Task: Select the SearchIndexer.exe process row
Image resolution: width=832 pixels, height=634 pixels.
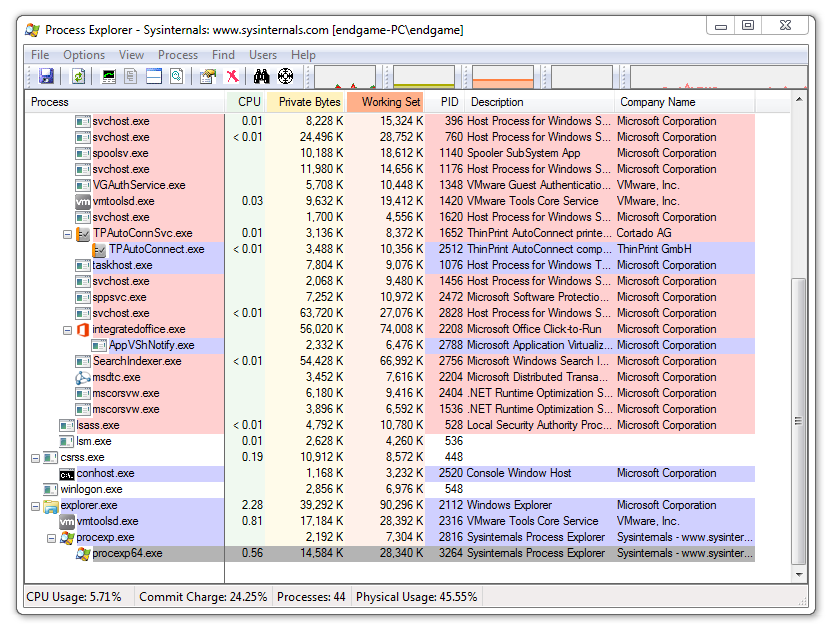Action: point(137,361)
